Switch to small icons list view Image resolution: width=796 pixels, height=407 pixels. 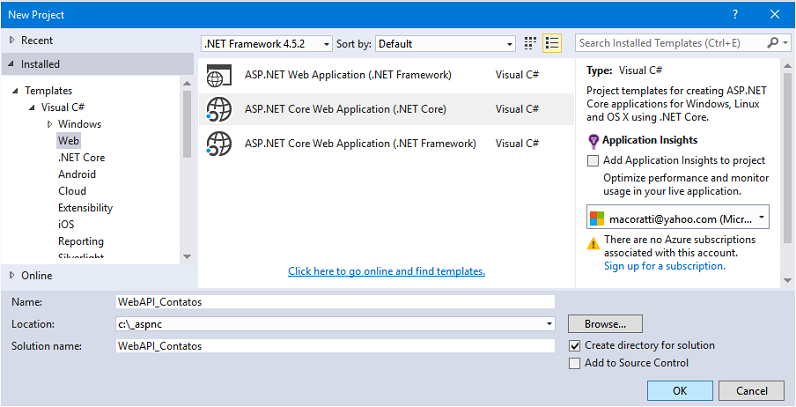click(551, 44)
